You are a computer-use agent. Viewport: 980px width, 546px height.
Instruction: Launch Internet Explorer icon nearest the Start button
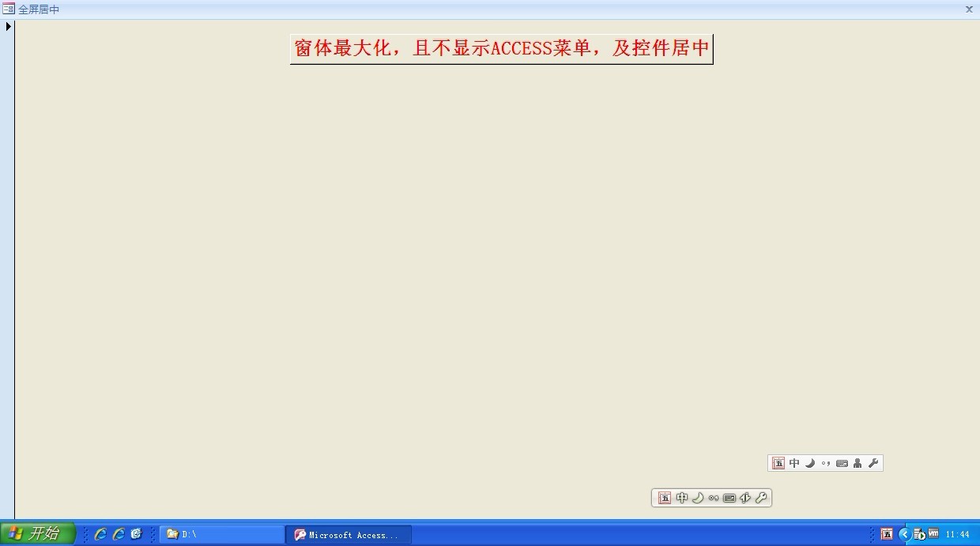tap(100, 534)
